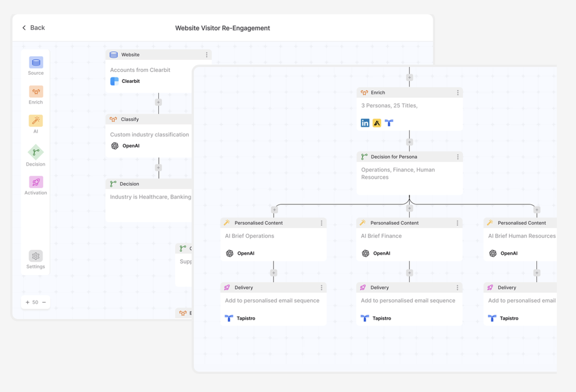The image size is (576, 392).
Task: Select 'AI Brief Operations' text
Action: [249, 236]
